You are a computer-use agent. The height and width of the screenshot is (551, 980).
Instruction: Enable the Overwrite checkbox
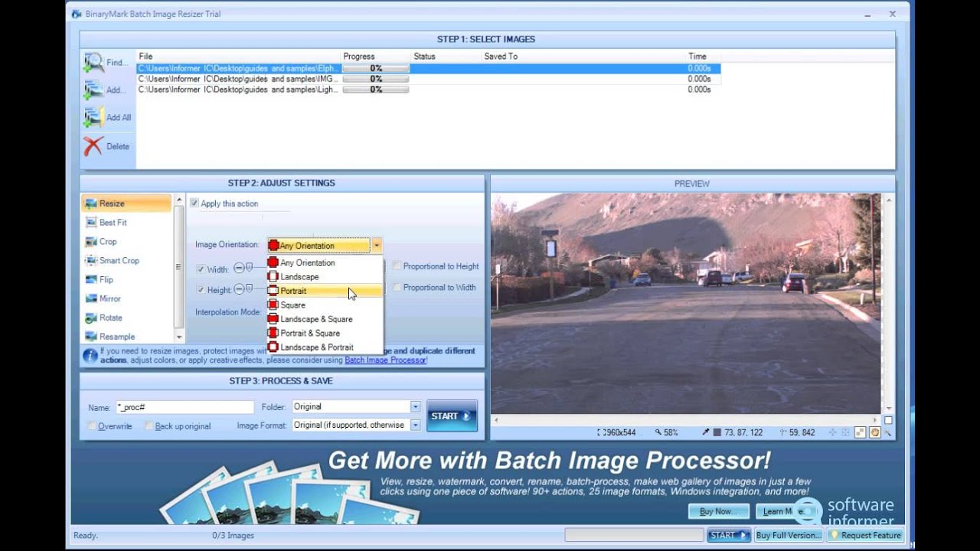92,426
